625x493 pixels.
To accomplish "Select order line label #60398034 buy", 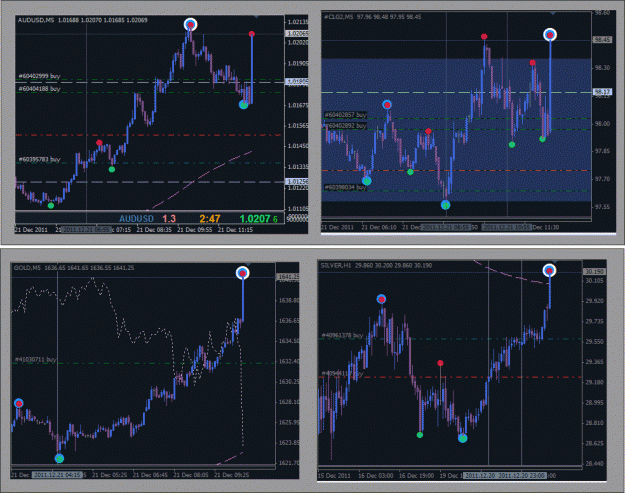I will (x=345, y=187).
